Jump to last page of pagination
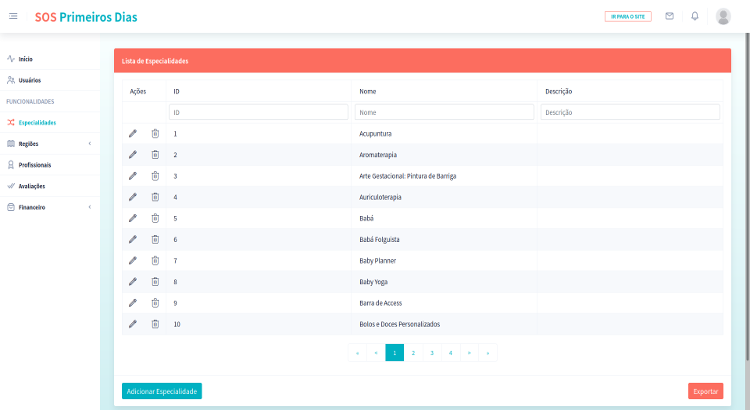This screenshot has width=750, height=410. point(488,353)
